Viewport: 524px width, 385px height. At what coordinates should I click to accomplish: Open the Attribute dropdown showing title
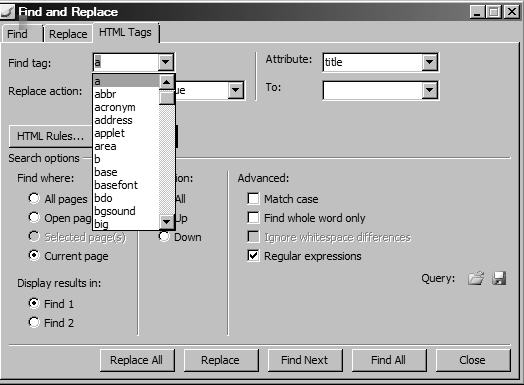[x=430, y=62]
